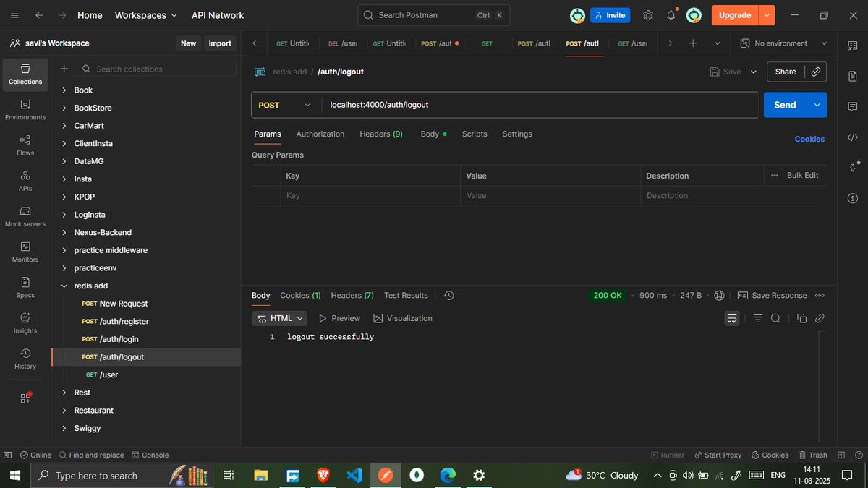The width and height of the screenshot is (868, 488).
Task: Copy the response body to clipboard
Action: coord(801,318)
